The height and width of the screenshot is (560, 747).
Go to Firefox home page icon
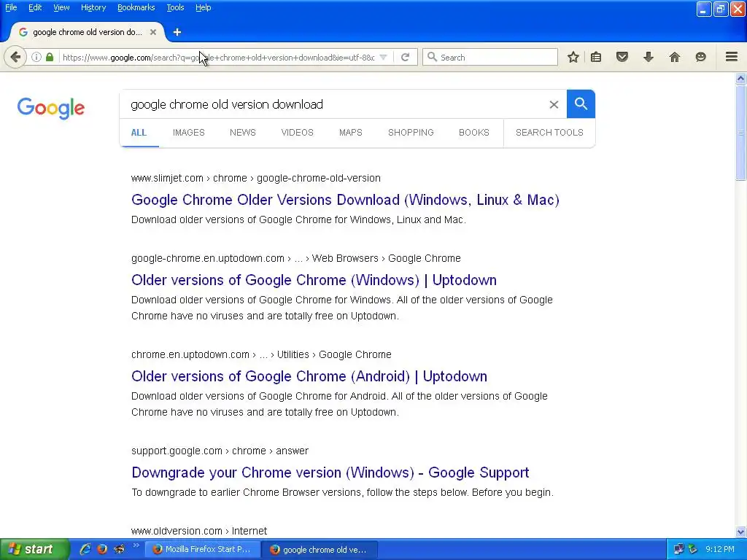tap(675, 57)
